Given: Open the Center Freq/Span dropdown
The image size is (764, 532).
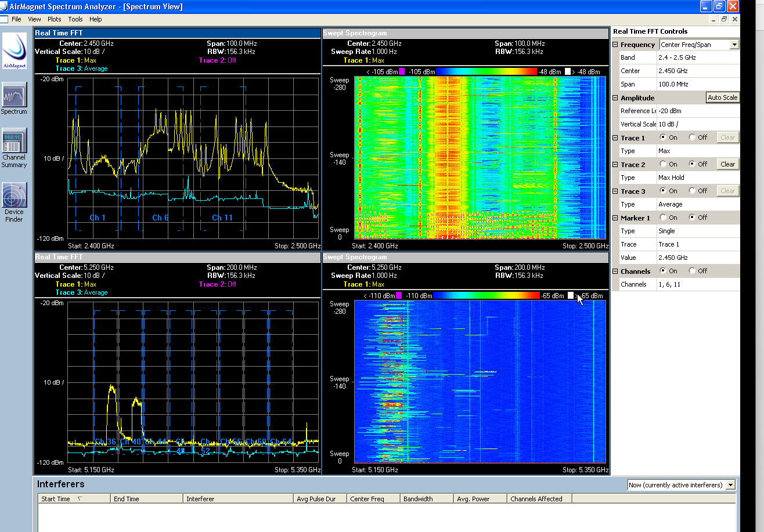Looking at the screenshot, I should tap(734, 45).
